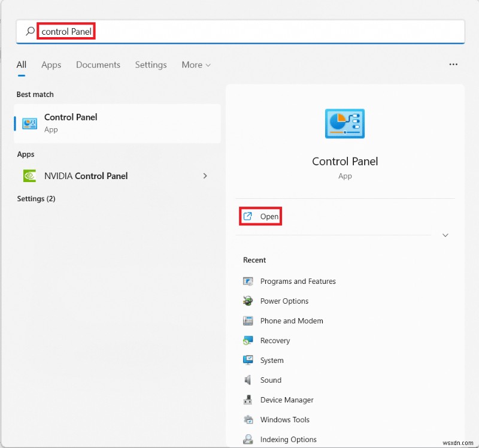Image resolution: width=479 pixels, height=448 pixels.
Task: Switch to the Documents tab
Action: (98, 65)
